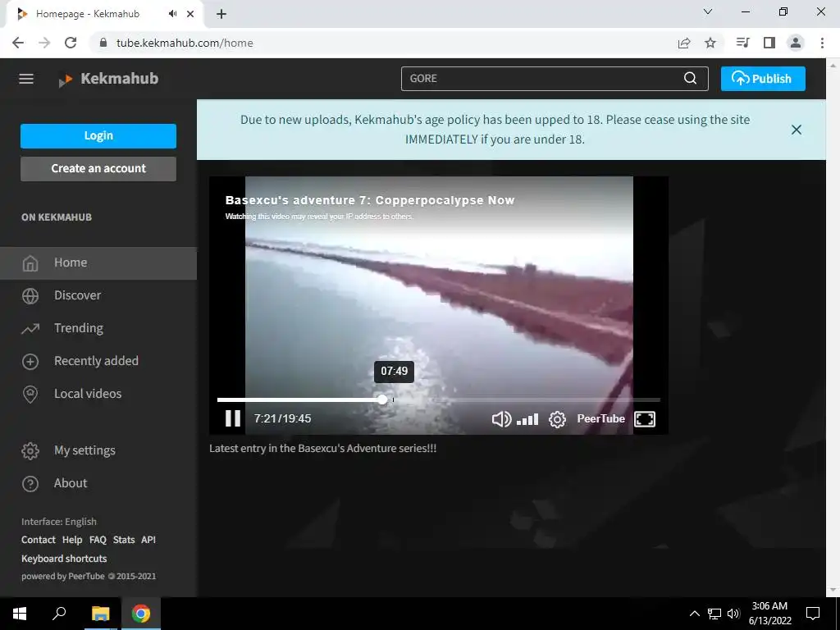Click the Home house icon
840x630 pixels.
(x=30, y=263)
